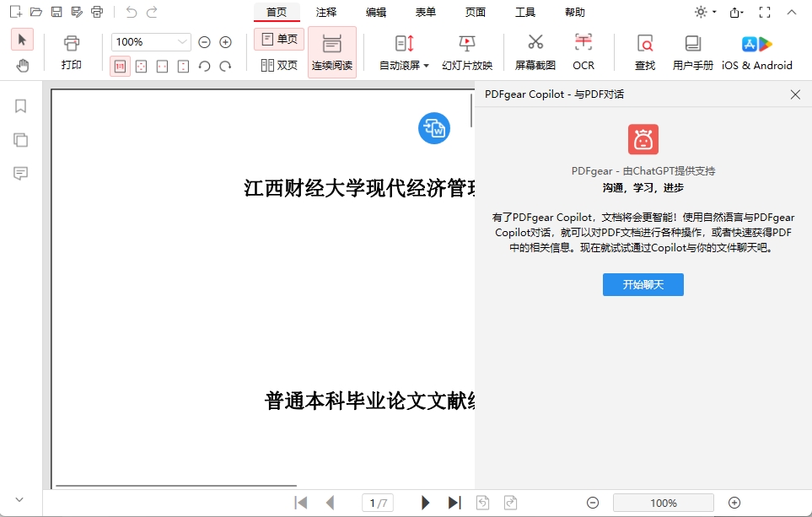Enable 单页 single page view
Viewport: 812px width, 517px height.
click(x=278, y=39)
